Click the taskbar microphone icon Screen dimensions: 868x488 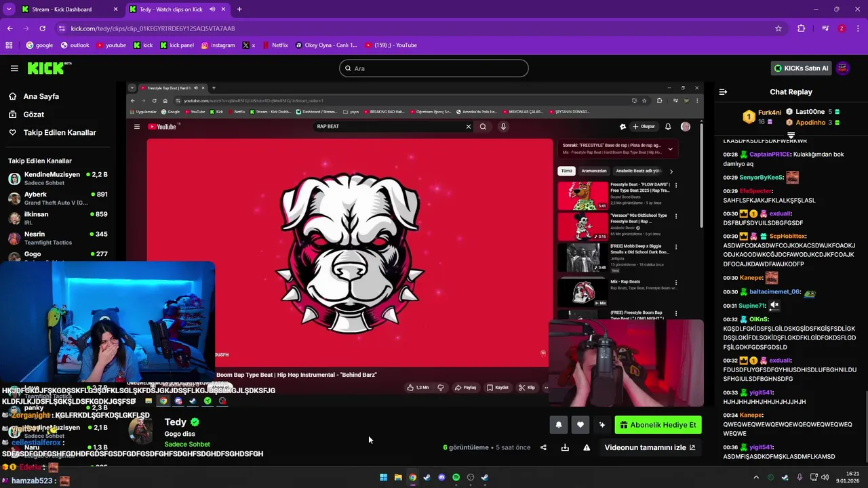[800, 477]
